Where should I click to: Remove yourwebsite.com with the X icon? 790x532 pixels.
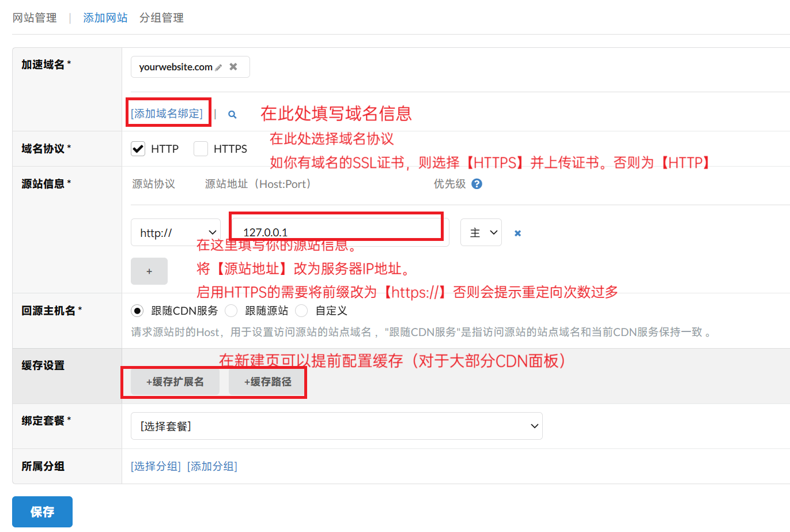233,67
